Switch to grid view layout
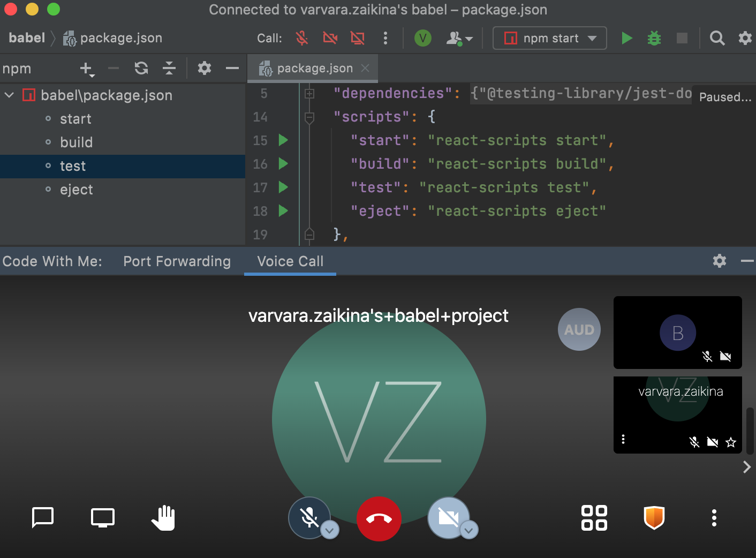The height and width of the screenshot is (558, 756). (594, 517)
